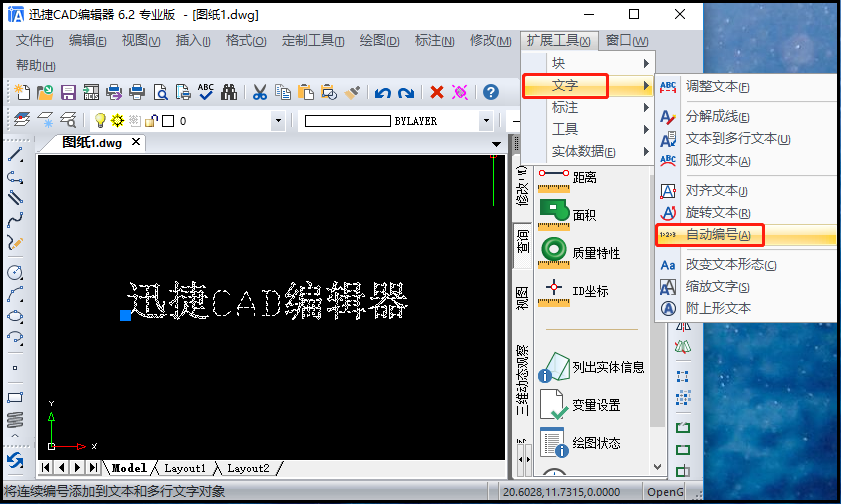Screen dimensions: 841x504
Task: Click the binoculars Find icon
Action: click(x=229, y=92)
